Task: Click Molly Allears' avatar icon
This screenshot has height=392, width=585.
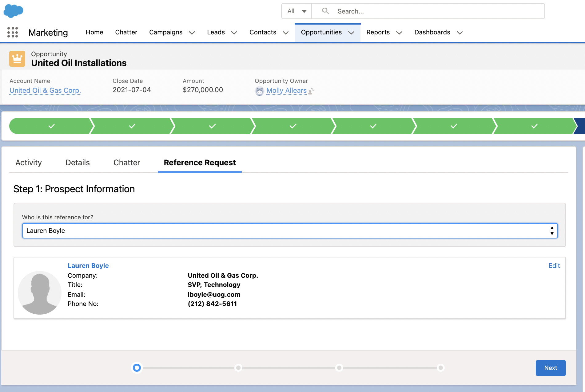Action: 260,91
